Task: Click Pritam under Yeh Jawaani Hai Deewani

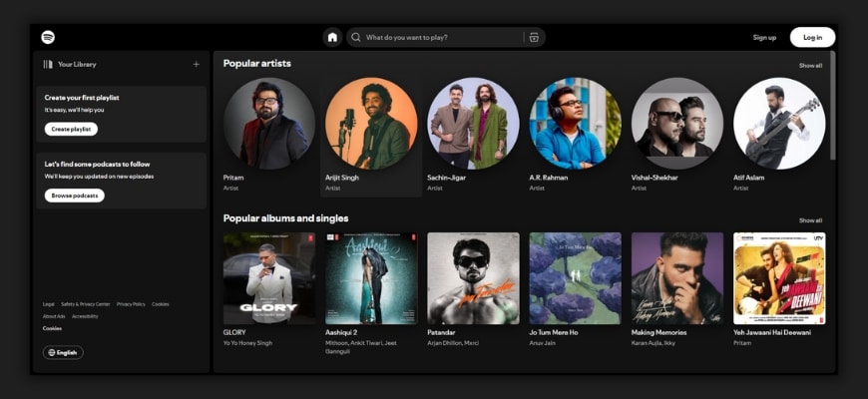Action: (741, 343)
